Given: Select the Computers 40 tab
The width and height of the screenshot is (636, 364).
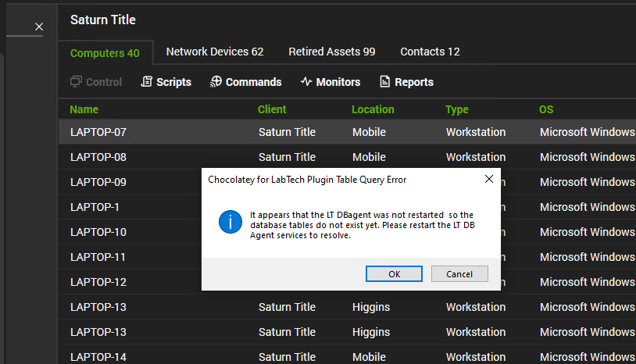Looking at the screenshot, I should pos(105,53).
